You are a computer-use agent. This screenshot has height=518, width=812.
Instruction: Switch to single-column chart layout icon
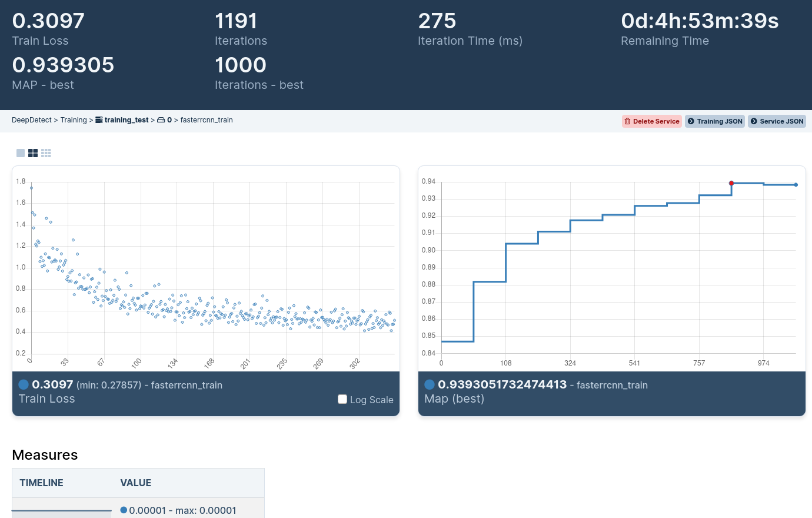pyautogui.click(x=21, y=153)
